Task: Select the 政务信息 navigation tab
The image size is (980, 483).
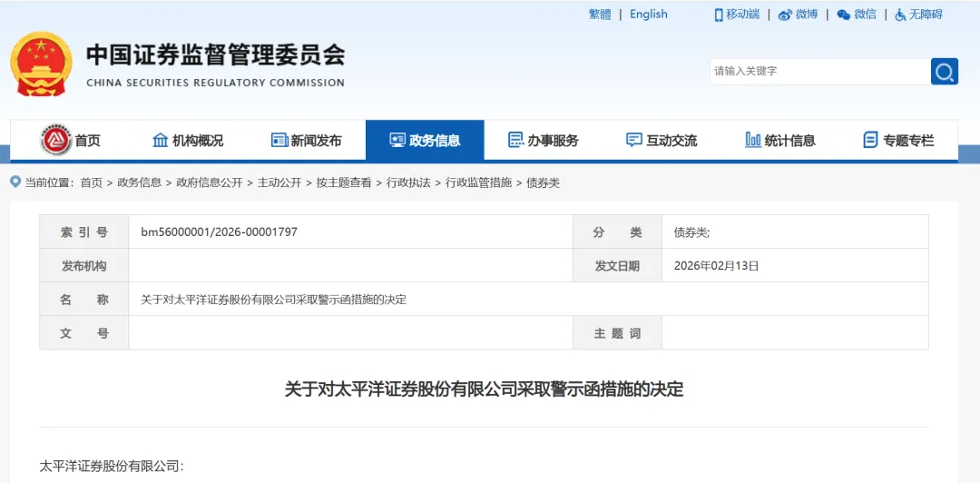Action: coord(425,140)
